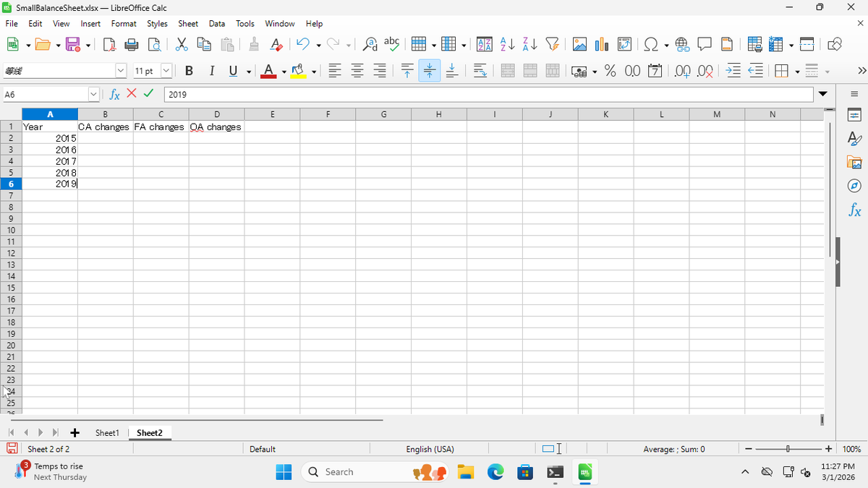This screenshot has width=868, height=488.
Task: Open the sidebar Navigator compass icon
Action: click(854, 186)
